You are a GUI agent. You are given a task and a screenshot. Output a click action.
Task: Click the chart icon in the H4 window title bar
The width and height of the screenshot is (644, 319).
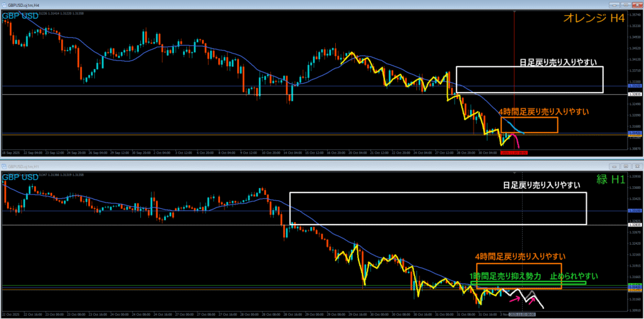point(4,4)
